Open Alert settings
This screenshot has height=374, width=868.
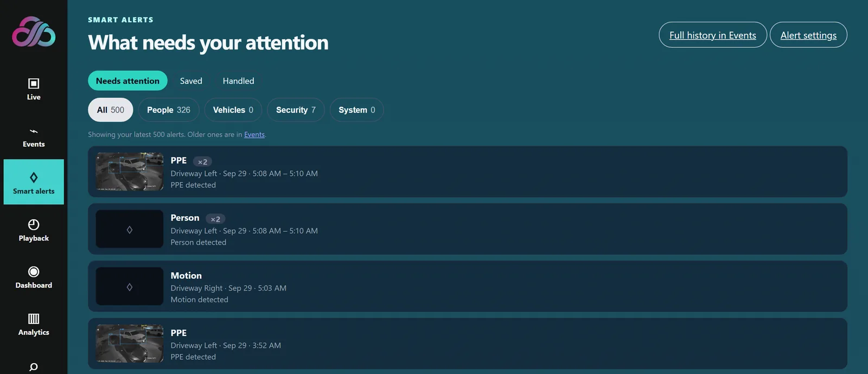[x=808, y=35]
